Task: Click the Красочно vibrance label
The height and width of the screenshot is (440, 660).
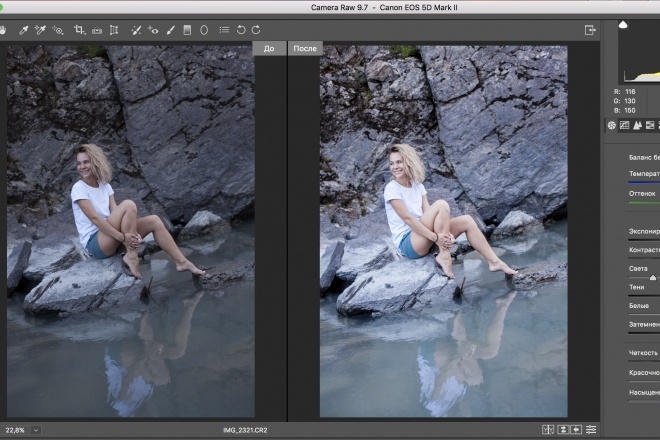Action: [x=644, y=373]
